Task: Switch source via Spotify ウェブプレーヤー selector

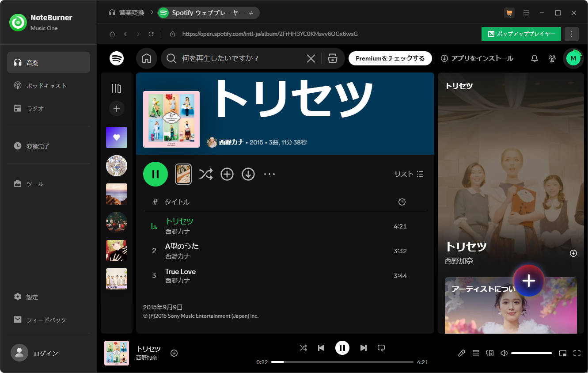Action: tap(209, 13)
